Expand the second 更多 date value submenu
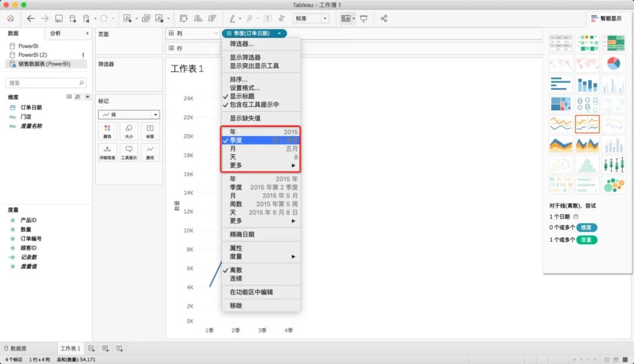This screenshot has height=364, width=634. click(x=261, y=221)
